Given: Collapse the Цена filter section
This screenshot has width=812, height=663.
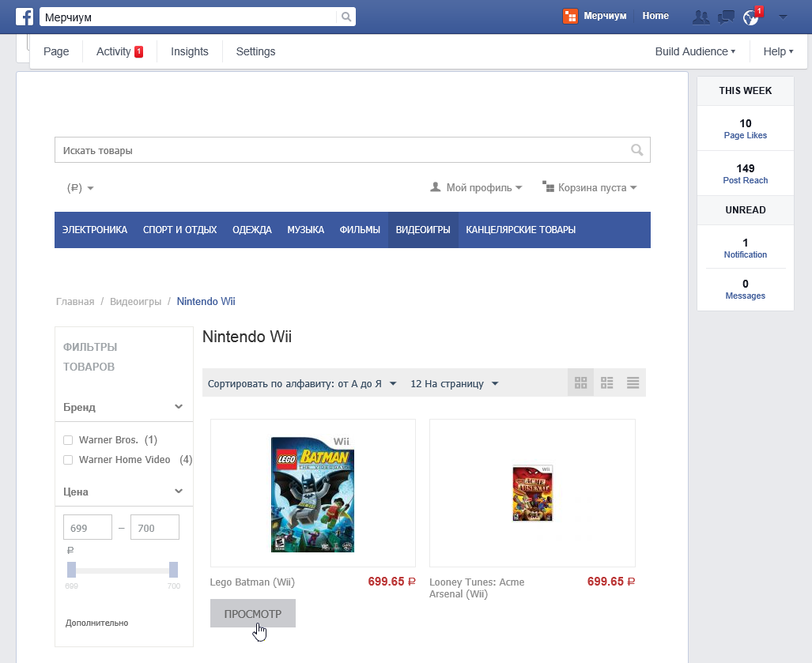Looking at the screenshot, I should tap(179, 491).
